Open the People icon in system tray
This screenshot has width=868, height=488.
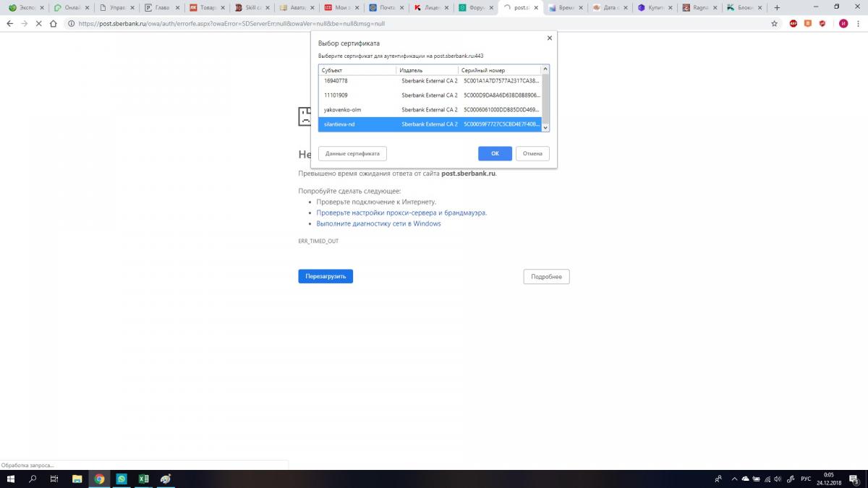pyautogui.click(x=718, y=479)
